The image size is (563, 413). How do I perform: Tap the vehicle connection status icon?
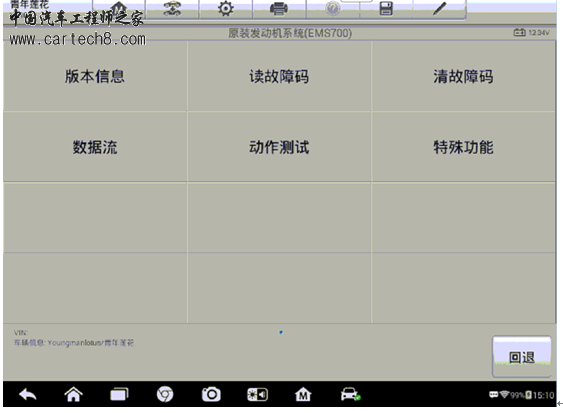(350, 394)
